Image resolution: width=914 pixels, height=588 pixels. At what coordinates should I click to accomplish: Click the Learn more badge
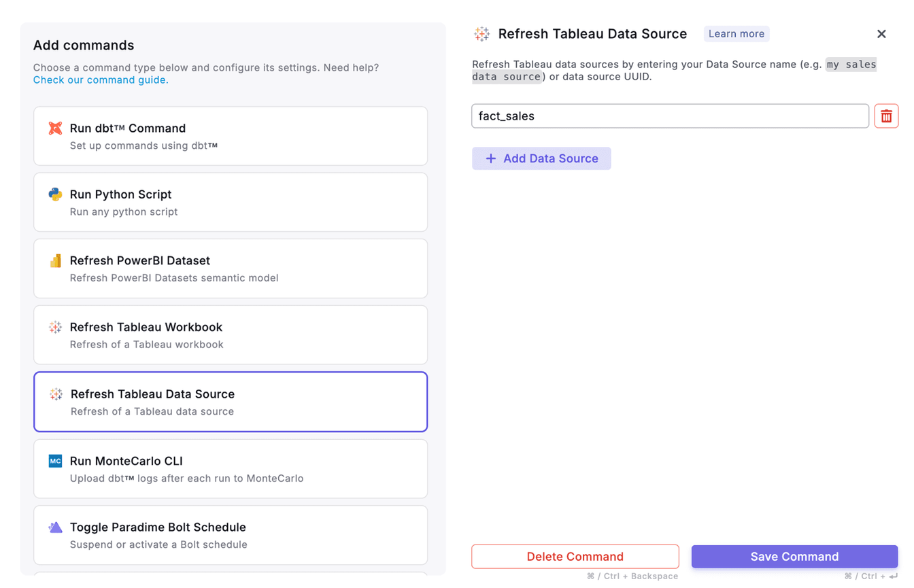click(737, 34)
